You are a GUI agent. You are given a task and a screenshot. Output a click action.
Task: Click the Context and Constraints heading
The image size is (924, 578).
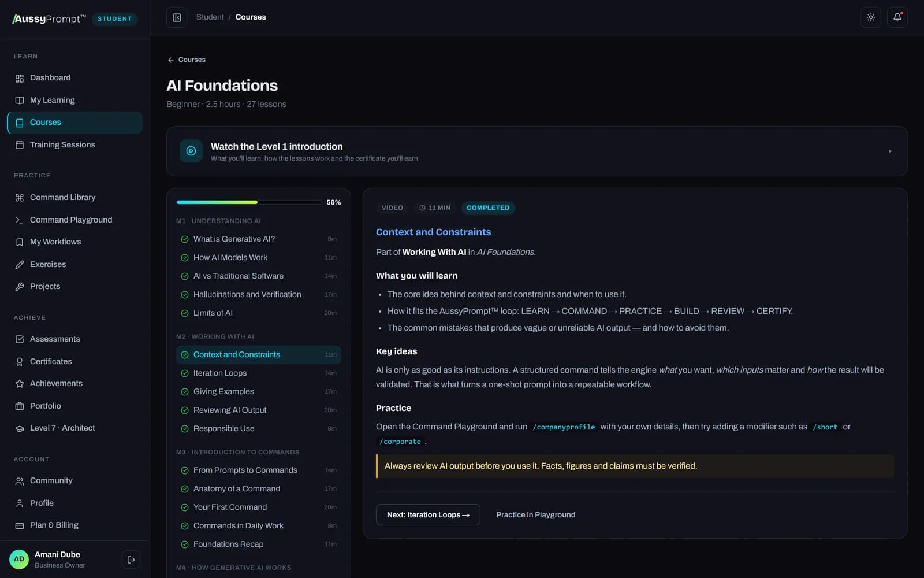point(434,232)
